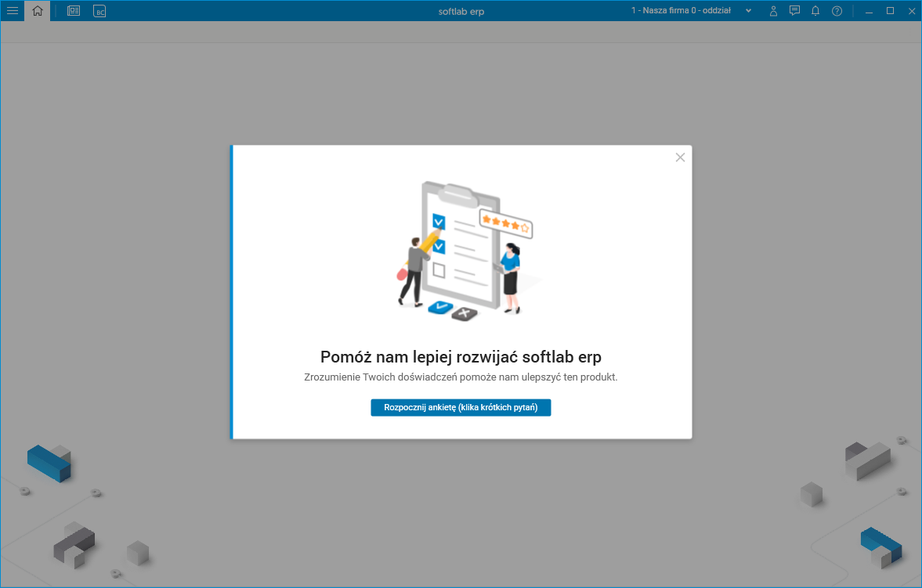
Task: Open the hamburger main menu
Action: 13,11
